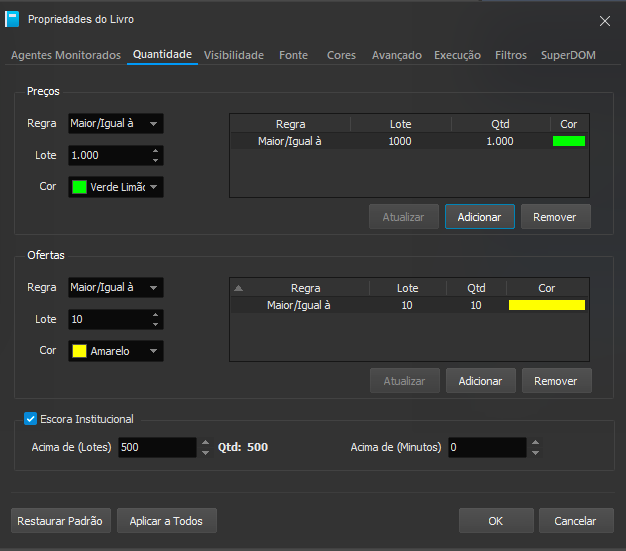
Task: Click the sort arrow in Ofertas table header
Action: coord(238,288)
